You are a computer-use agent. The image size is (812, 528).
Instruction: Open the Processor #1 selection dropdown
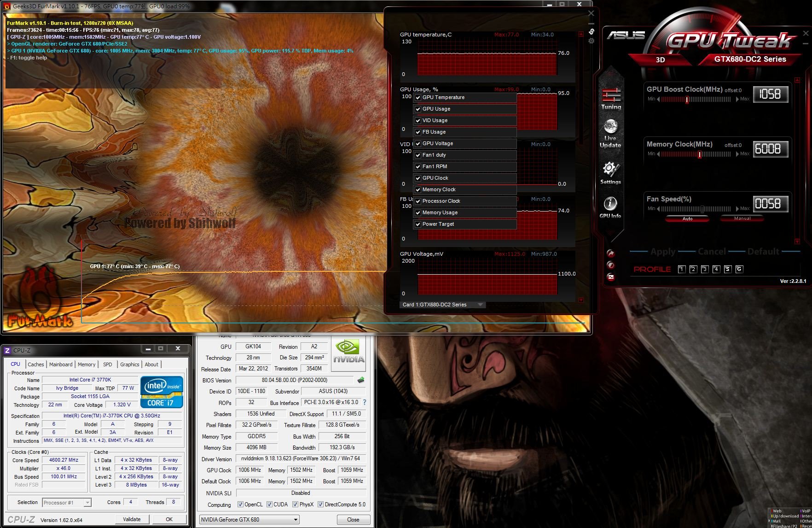(x=67, y=503)
